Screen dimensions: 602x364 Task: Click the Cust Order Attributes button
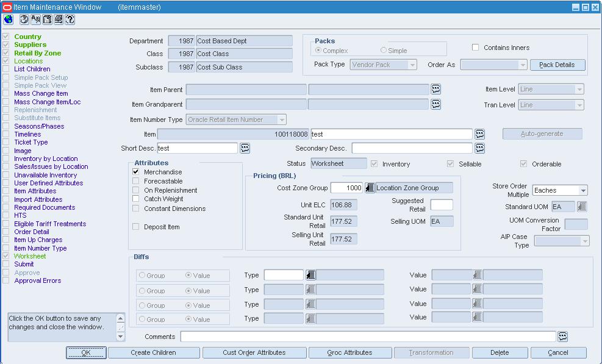[x=254, y=352]
